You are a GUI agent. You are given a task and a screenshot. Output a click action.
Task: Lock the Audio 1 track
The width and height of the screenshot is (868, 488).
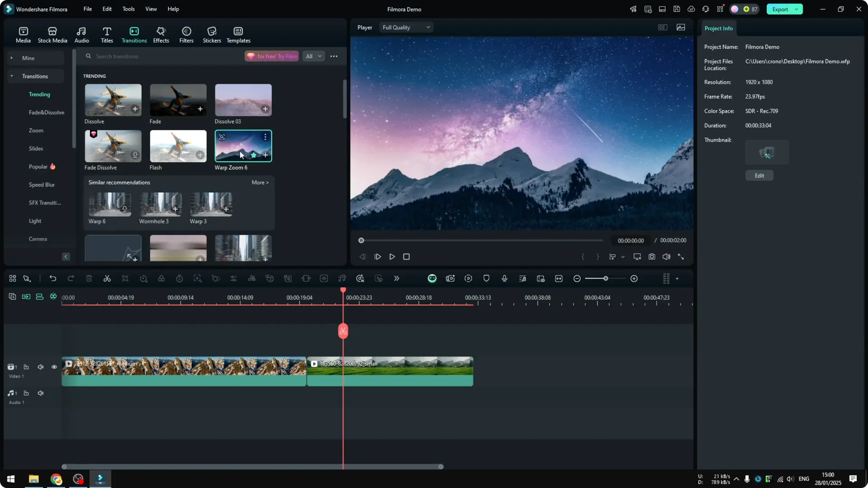[26, 394]
